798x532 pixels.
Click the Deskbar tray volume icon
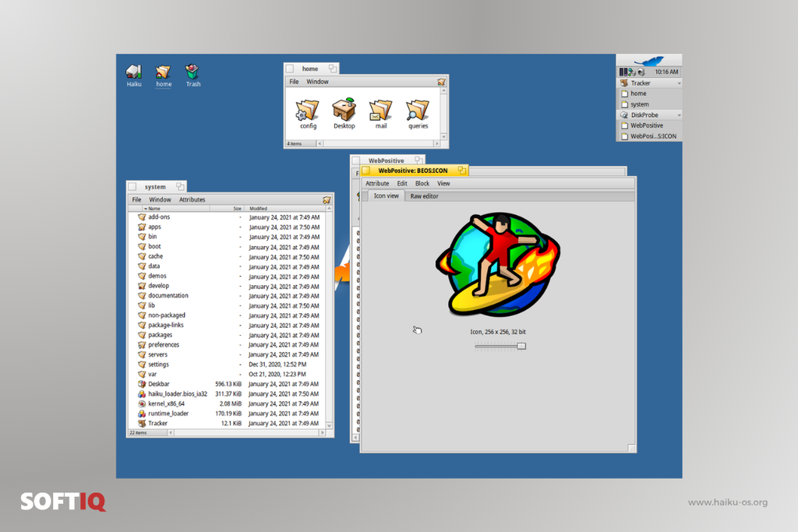641,72
